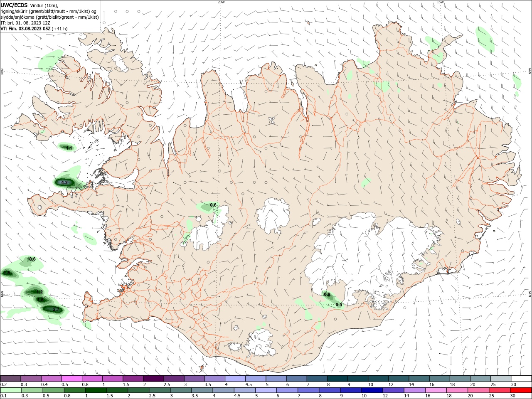This screenshot has height=399, width=532.
Task: Click the 1.2 rainfall value offshore
Action: (x=39, y=292)
